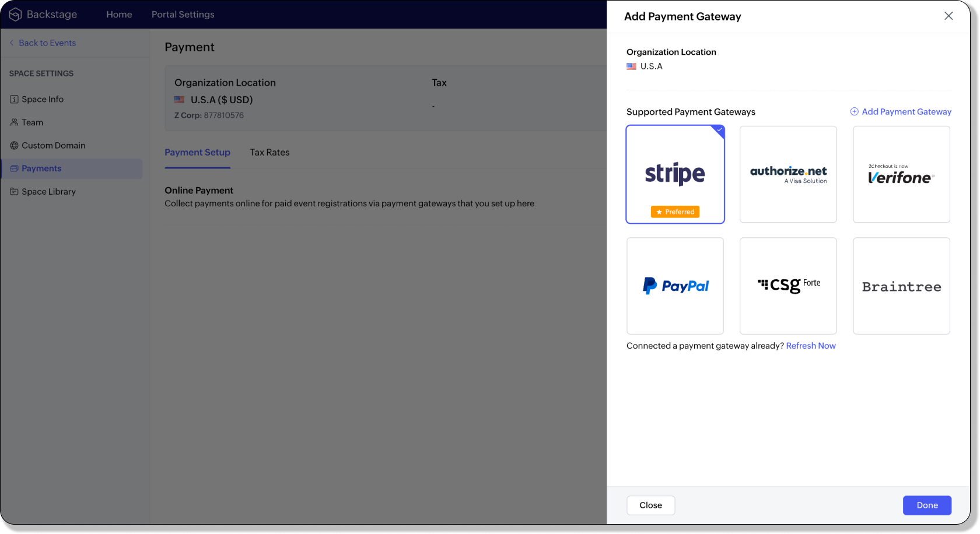Close the Add Payment Gateway panel

point(949,16)
